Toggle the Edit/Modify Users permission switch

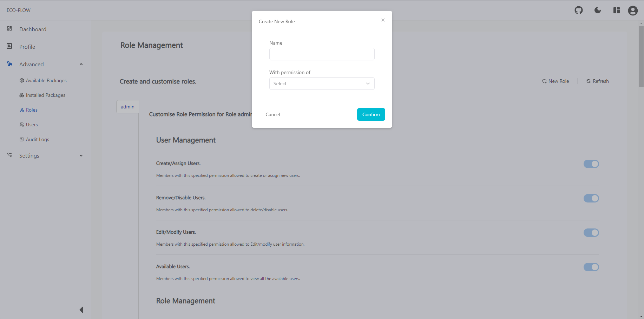click(x=591, y=233)
